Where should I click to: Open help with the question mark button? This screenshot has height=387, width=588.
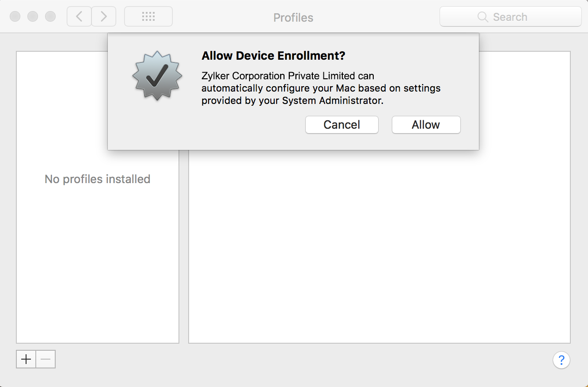[561, 360]
